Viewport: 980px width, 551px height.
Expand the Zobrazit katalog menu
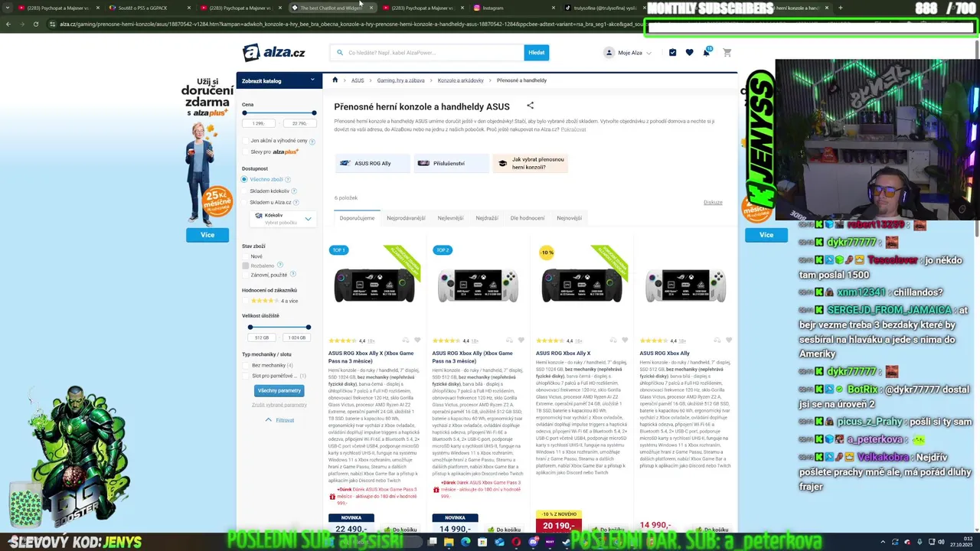[x=279, y=80]
